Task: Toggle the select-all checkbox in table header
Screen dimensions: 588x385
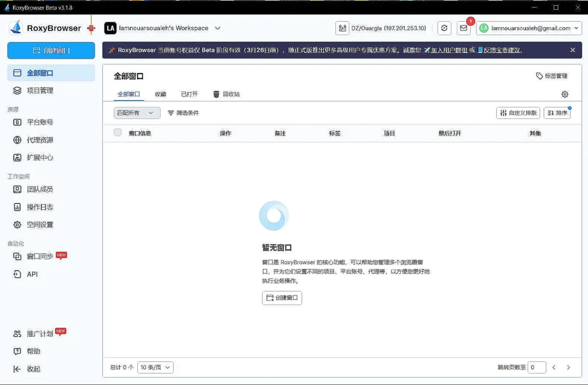Action: [x=118, y=133]
